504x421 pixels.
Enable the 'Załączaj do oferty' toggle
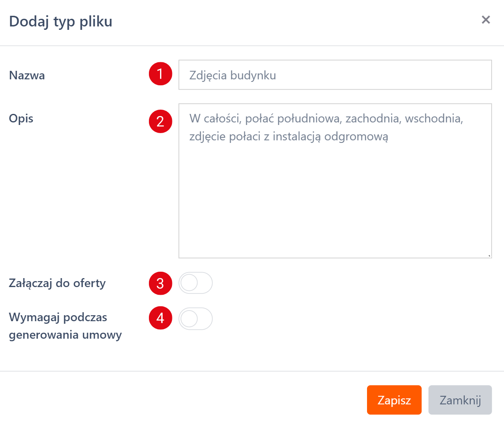(195, 283)
